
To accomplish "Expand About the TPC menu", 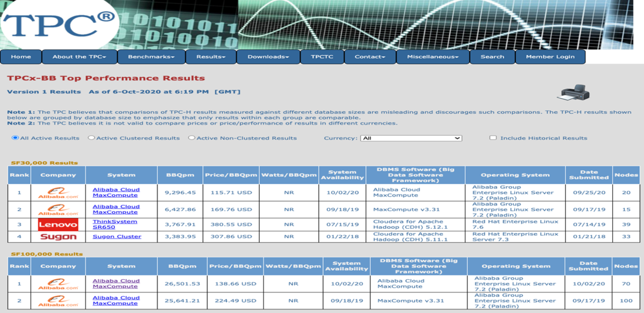I will pyautogui.click(x=79, y=57).
